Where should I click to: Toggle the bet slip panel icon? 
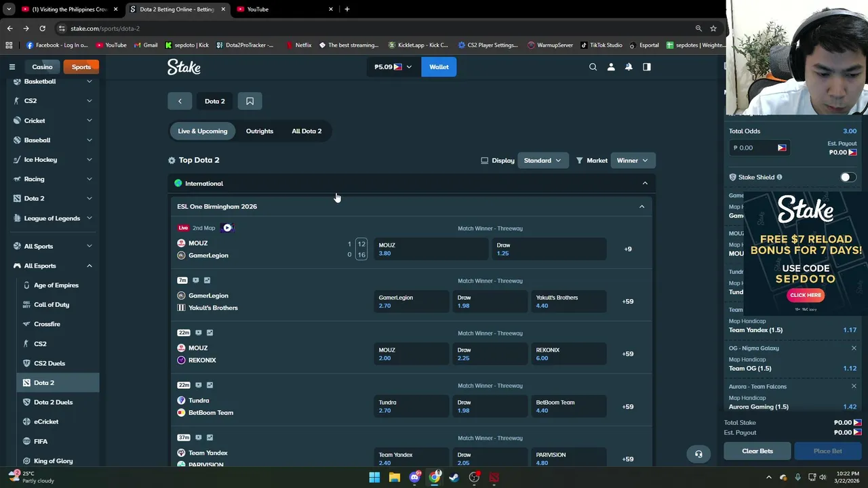[x=647, y=66]
